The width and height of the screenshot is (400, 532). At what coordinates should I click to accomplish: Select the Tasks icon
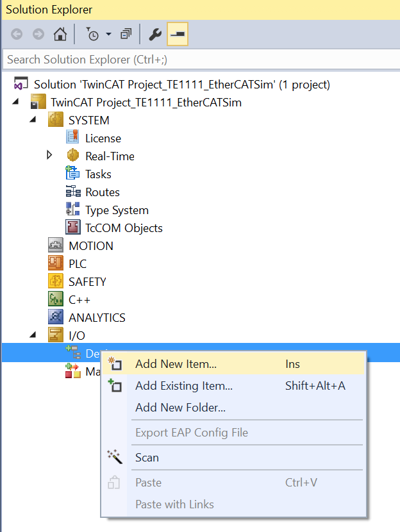tap(72, 173)
